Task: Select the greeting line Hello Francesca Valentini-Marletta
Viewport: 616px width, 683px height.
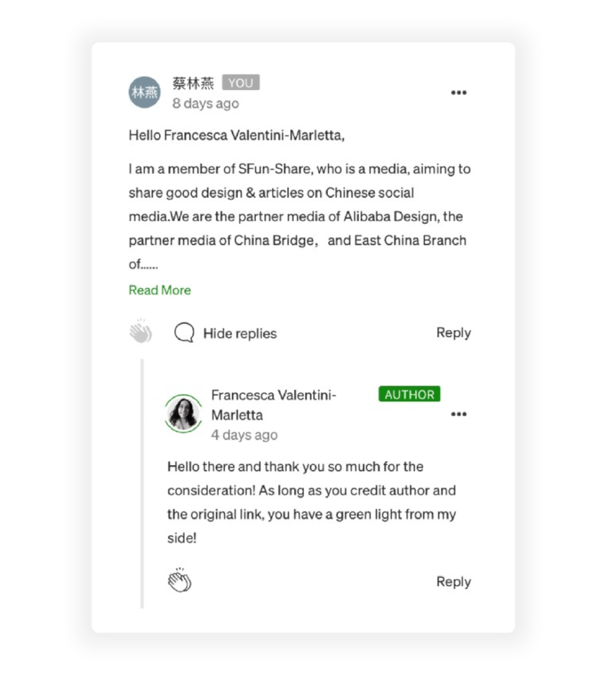Action: [x=237, y=136]
